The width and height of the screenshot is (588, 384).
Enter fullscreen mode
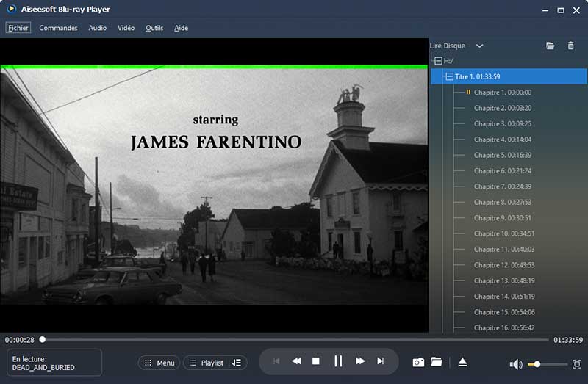577,364
